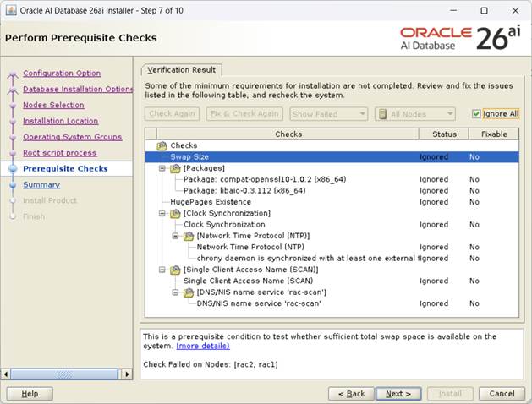Viewport: 532px width, 404px height.
Task: Click the 'Check Failed on Nodes' text
Action: click(x=211, y=364)
